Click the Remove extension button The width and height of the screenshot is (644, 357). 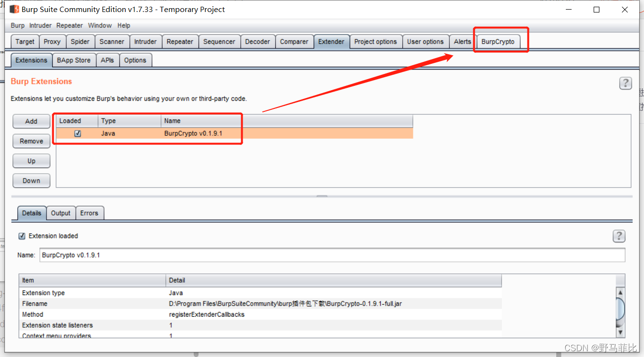[31, 141]
